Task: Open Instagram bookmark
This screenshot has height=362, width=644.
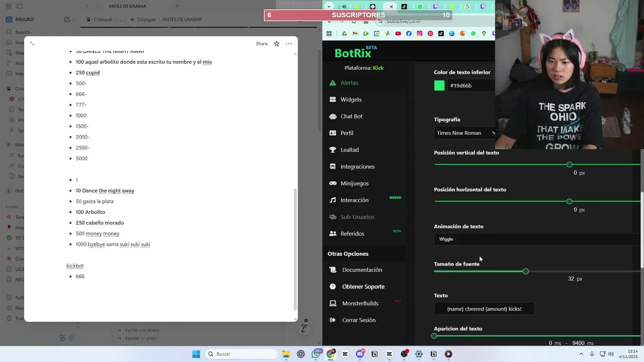Action: tap(419, 34)
